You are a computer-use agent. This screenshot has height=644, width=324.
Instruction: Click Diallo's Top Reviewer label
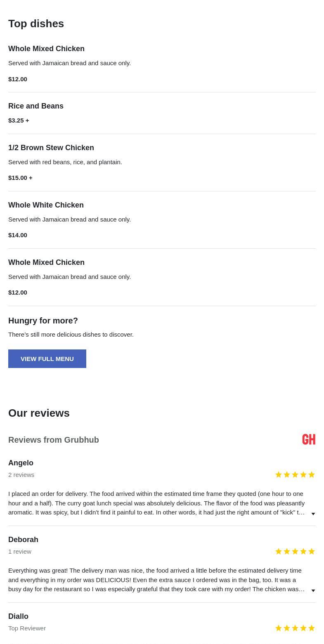pos(27,628)
